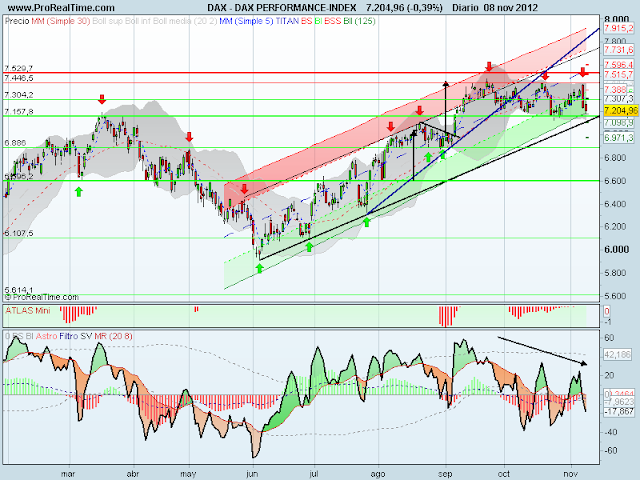Click the 7.731,6 price tag
Screen dimensions: 640x480
pyautogui.click(x=619, y=49)
